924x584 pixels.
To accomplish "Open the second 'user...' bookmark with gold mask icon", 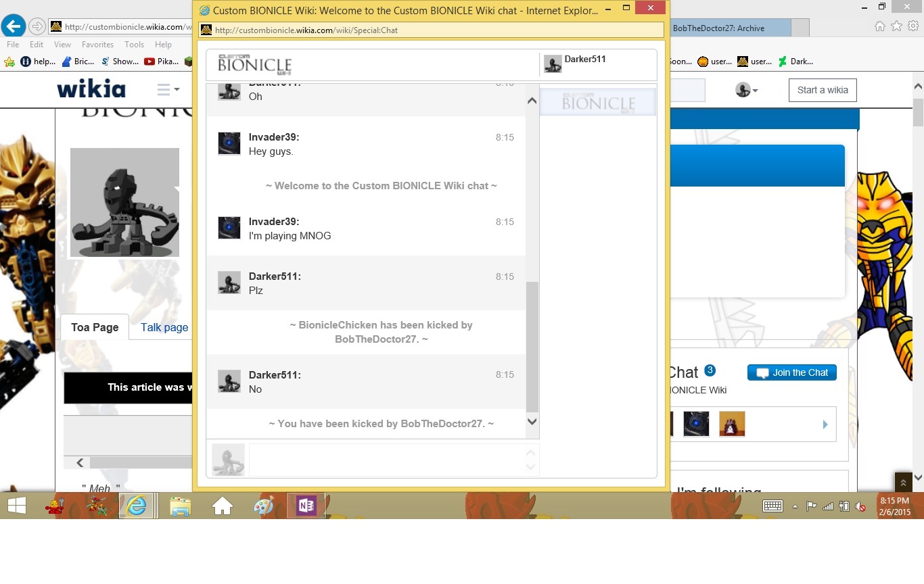I will 755,62.
